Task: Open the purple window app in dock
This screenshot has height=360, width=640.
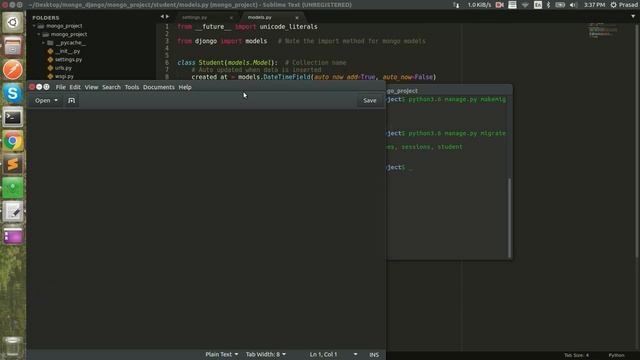Action: click(x=13, y=236)
